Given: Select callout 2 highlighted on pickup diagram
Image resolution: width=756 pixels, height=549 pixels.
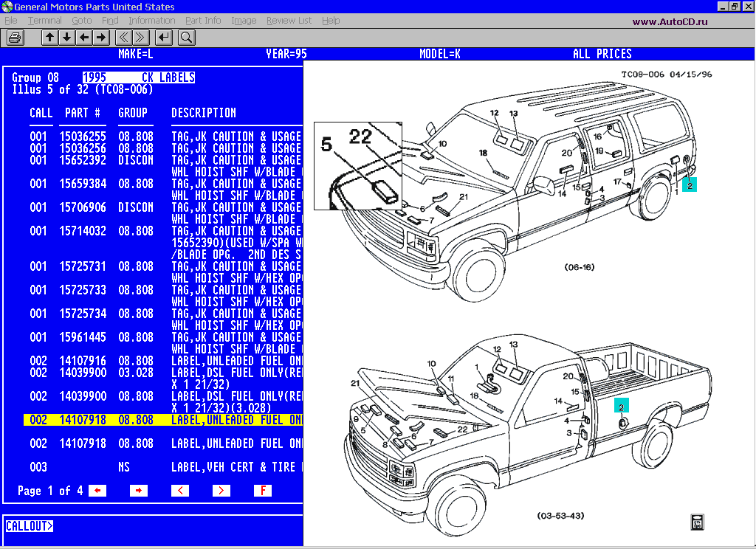Looking at the screenshot, I should click(x=621, y=407).
